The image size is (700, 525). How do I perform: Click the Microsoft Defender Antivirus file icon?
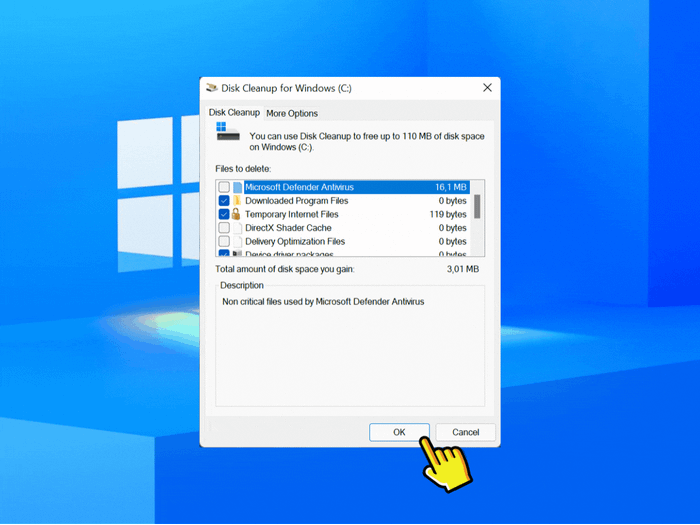coord(238,187)
